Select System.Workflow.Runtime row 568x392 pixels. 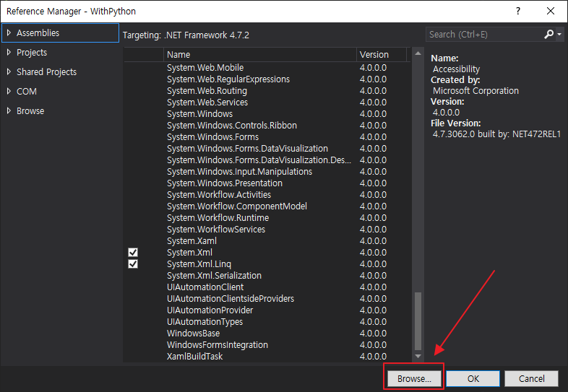pos(267,218)
